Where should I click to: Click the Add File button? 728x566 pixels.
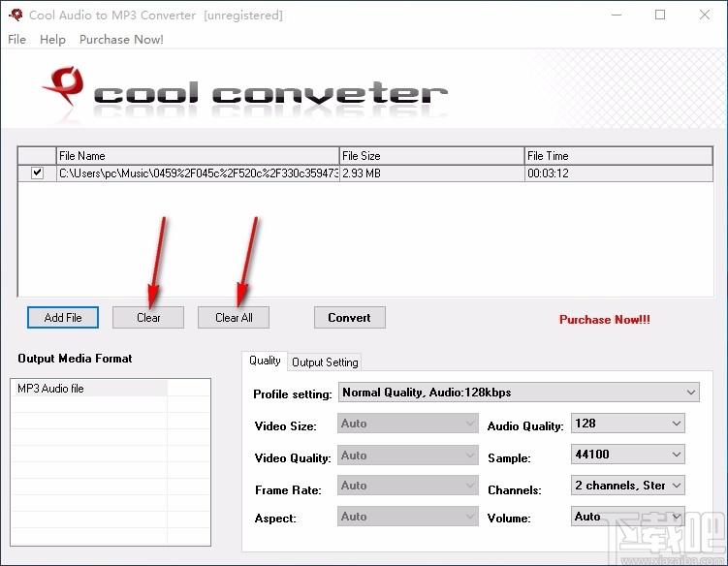63,318
